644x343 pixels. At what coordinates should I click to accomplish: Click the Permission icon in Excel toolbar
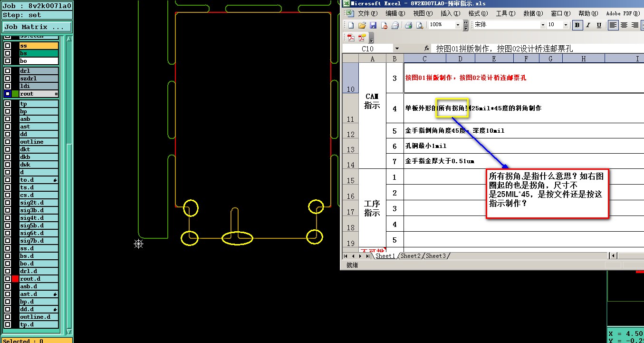[384, 25]
